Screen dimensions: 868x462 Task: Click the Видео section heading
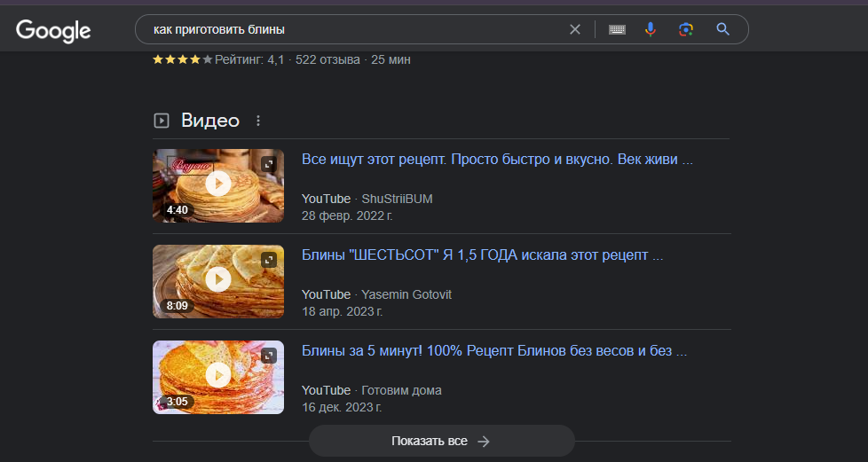click(x=210, y=121)
